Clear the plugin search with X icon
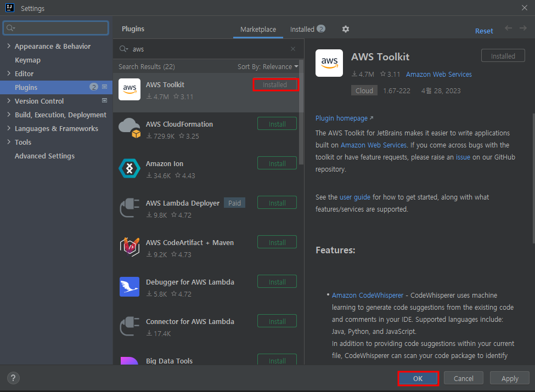535x392 pixels. point(293,49)
